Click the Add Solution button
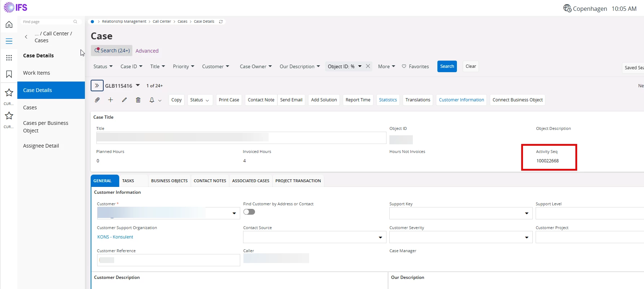 click(324, 100)
